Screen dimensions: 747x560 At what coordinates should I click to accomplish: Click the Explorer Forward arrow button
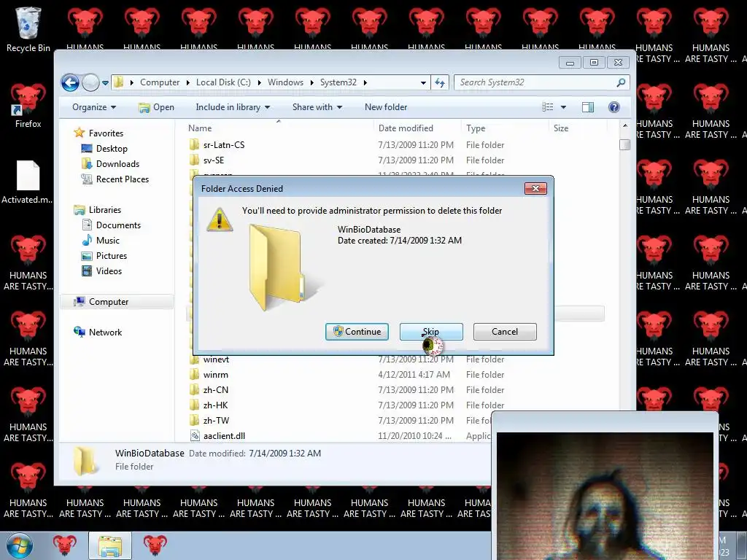(90, 83)
